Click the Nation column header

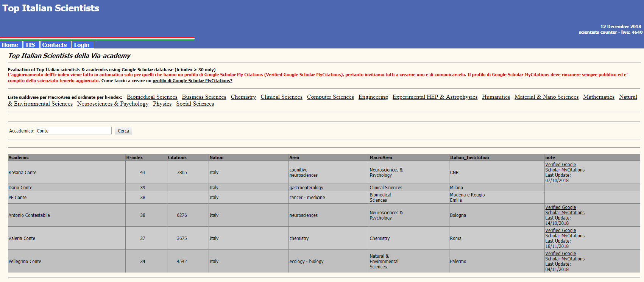coord(248,157)
